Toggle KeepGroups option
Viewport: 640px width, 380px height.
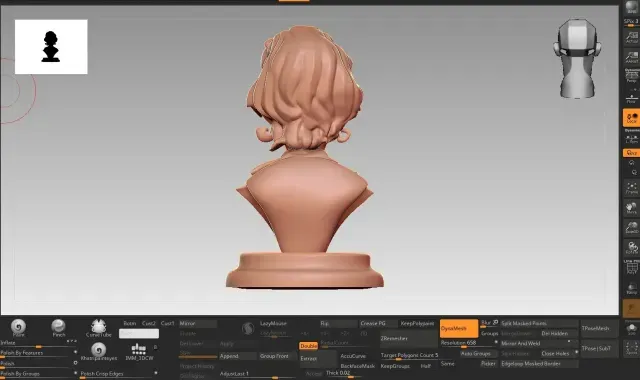click(395, 366)
